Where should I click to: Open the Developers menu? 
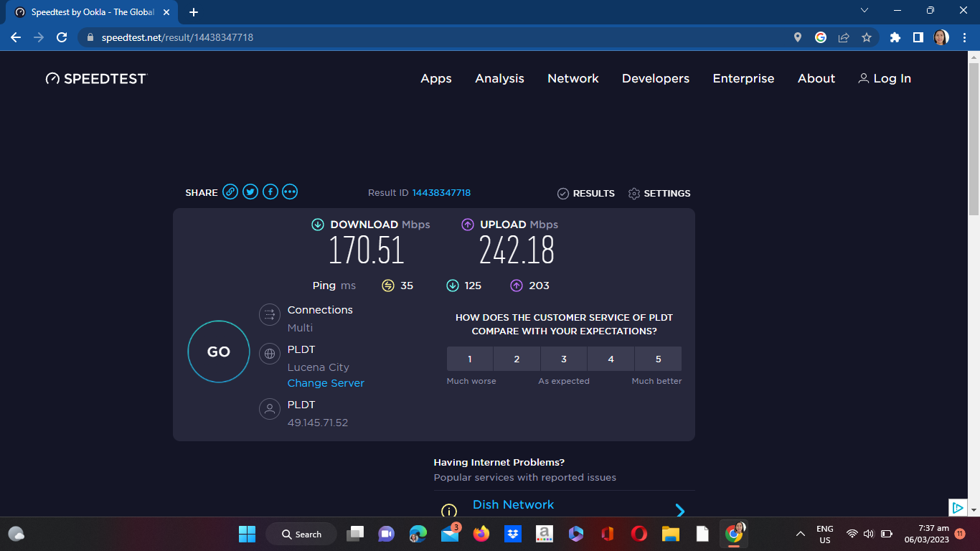click(x=656, y=79)
